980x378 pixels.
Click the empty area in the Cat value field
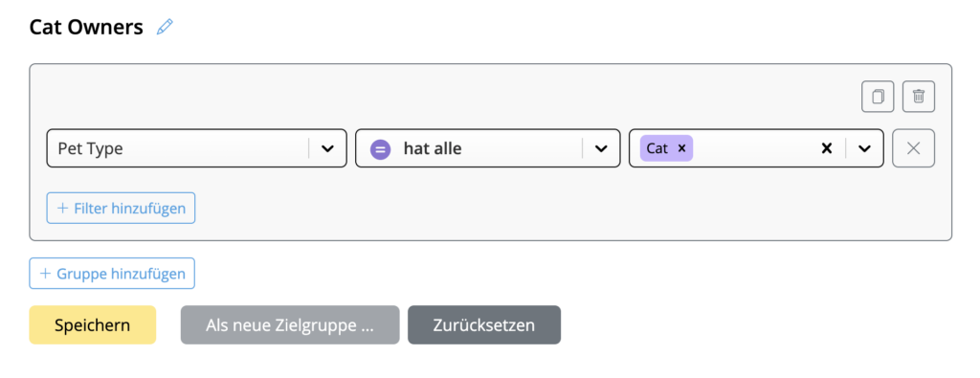pyautogui.click(x=755, y=148)
